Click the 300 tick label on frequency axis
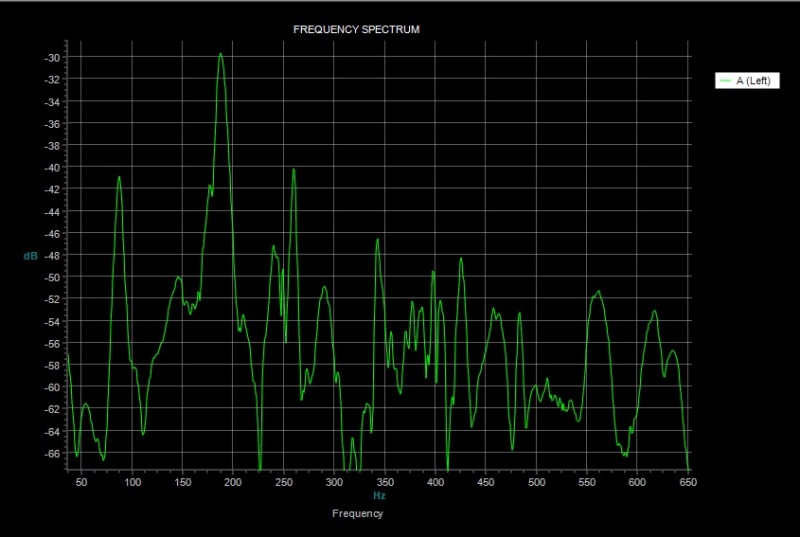Image resolution: width=800 pixels, height=537 pixels. (334, 481)
